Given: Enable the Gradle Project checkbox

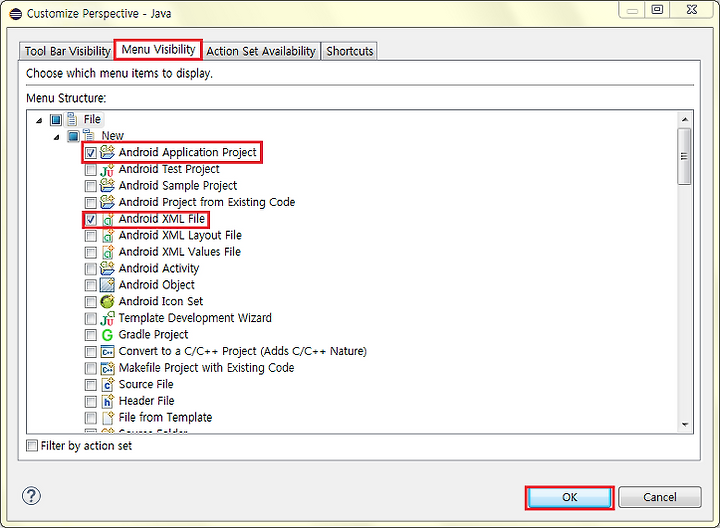Looking at the screenshot, I should (x=90, y=335).
